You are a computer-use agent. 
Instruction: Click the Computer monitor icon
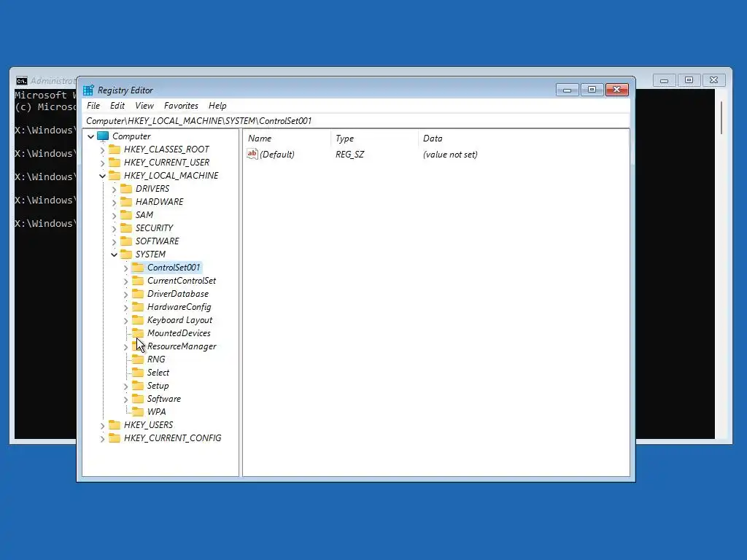point(103,136)
